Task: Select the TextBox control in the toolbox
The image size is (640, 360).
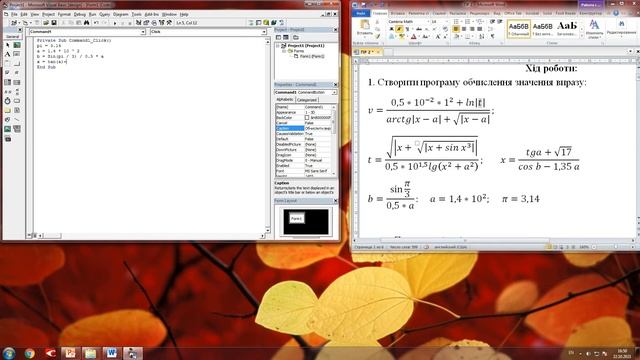Action: pyautogui.click(x=17, y=54)
